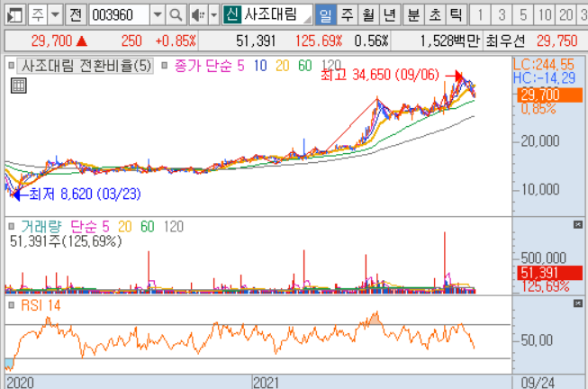The image size is (588, 389).
Task: Open the dropdown next to speaker icon
Action: 213,15
